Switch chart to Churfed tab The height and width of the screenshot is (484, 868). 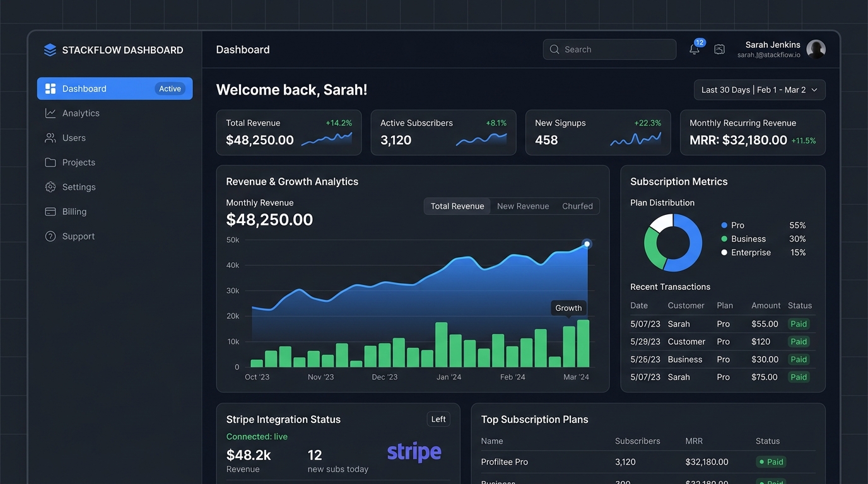point(577,206)
